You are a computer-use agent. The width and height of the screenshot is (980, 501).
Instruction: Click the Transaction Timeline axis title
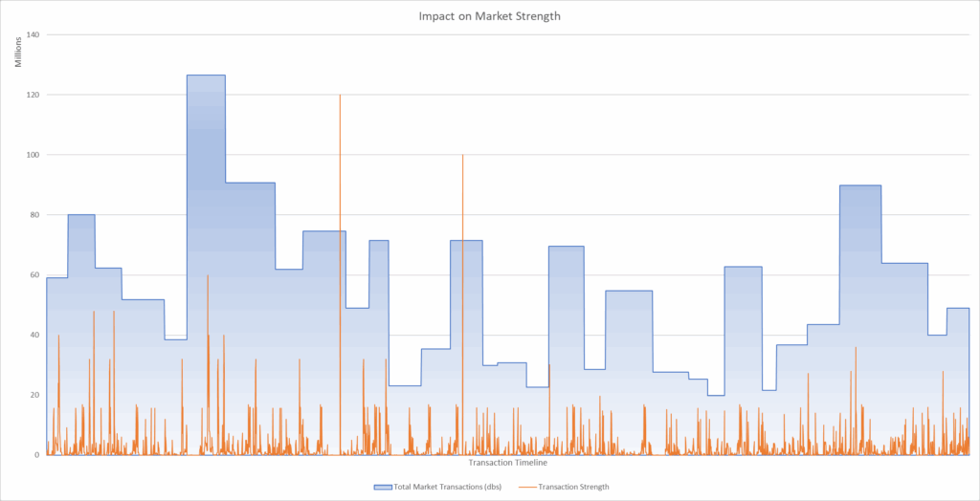coord(508,463)
